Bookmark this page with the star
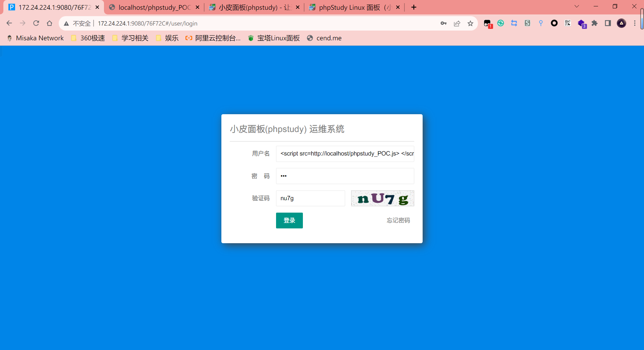Image resolution: width=644 pixels, height=350 pixels. [x=470, y=23]
